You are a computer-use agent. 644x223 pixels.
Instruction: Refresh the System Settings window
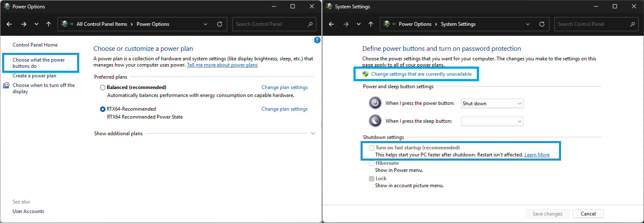[x=542, y=24]
